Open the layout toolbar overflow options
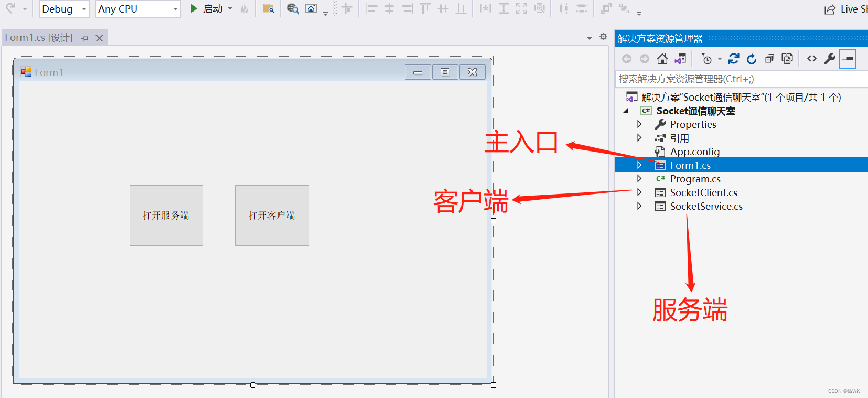The height and width of the screenshot is (398, 868). click(639, 13)
